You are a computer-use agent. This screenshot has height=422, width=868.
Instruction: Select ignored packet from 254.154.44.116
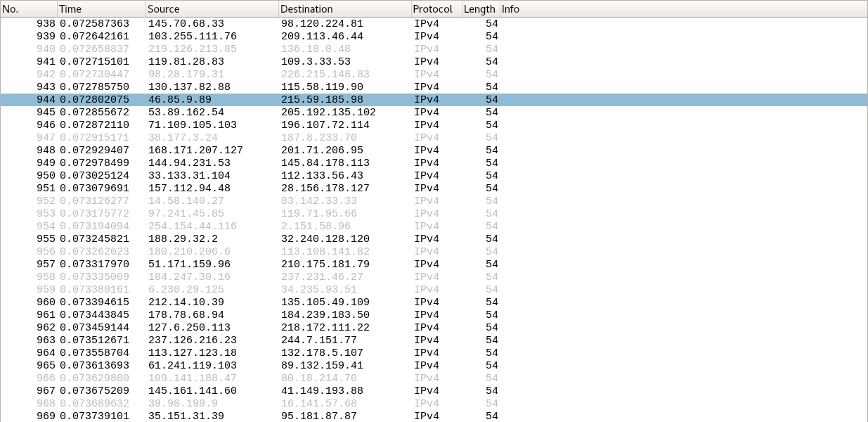(192, 226)
